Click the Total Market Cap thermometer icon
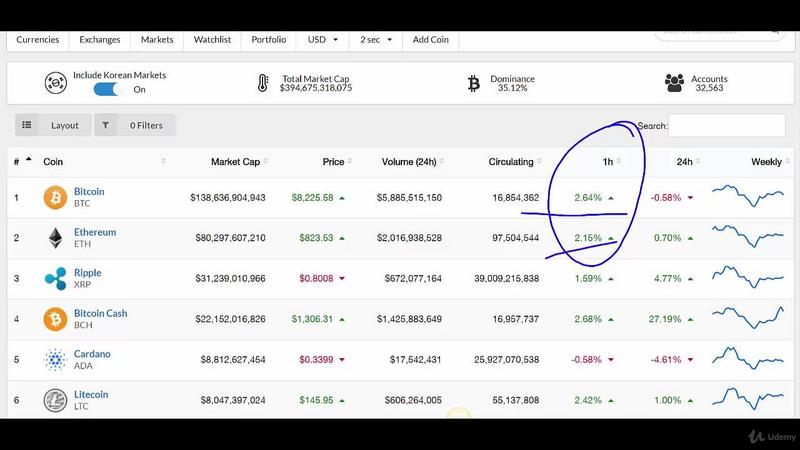 click(x=263, y=83)
